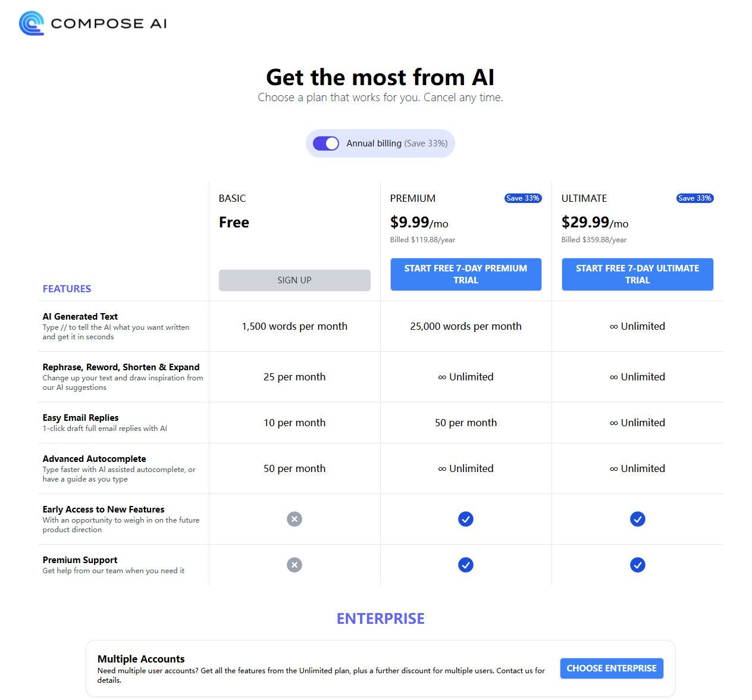Click the FEATURES column header
752x700 pixels.
point(67,289)
